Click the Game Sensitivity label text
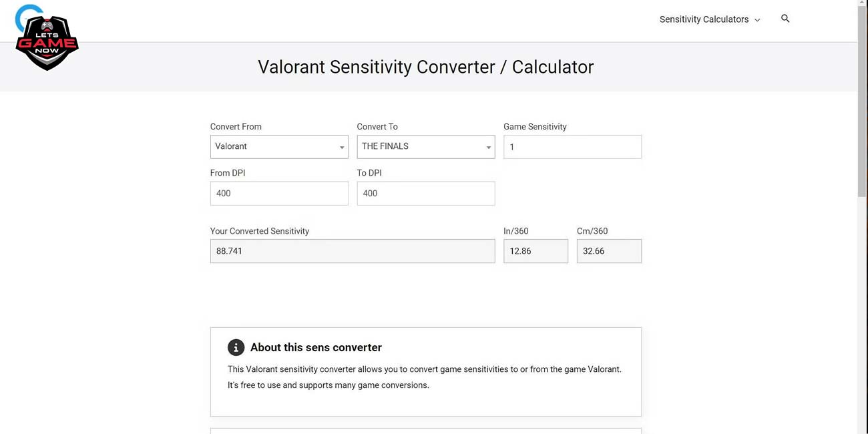 pyautogui.click(x=535, y=126)
